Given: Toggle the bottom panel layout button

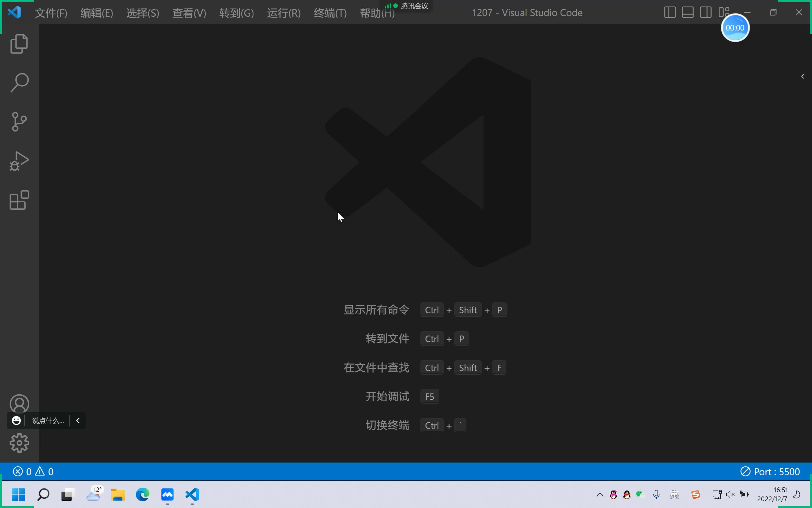Looking at the screenshot, I should (x=687, y=13).
